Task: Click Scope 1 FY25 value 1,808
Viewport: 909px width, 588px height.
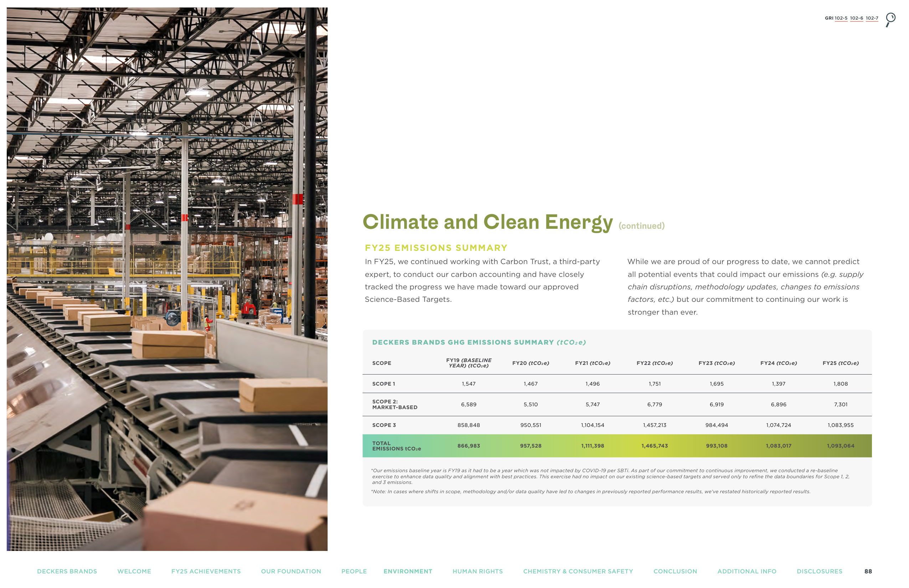Action: [840, 384]
